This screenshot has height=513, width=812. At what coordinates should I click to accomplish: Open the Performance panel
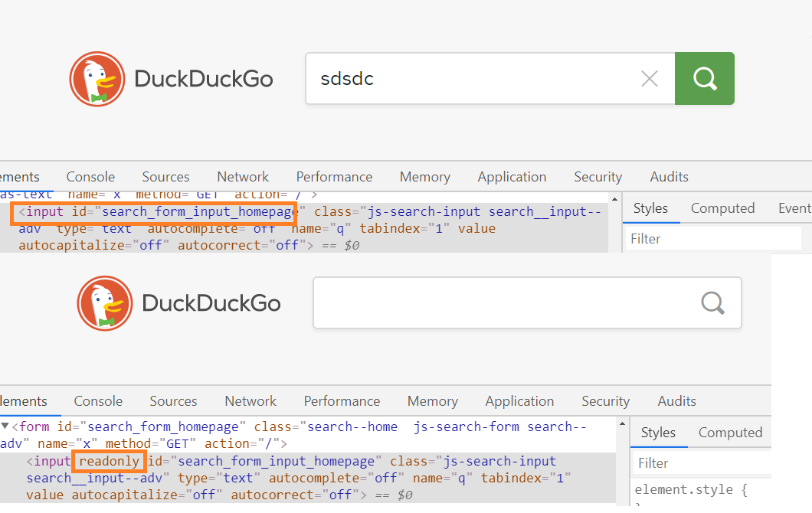point(334,176)
